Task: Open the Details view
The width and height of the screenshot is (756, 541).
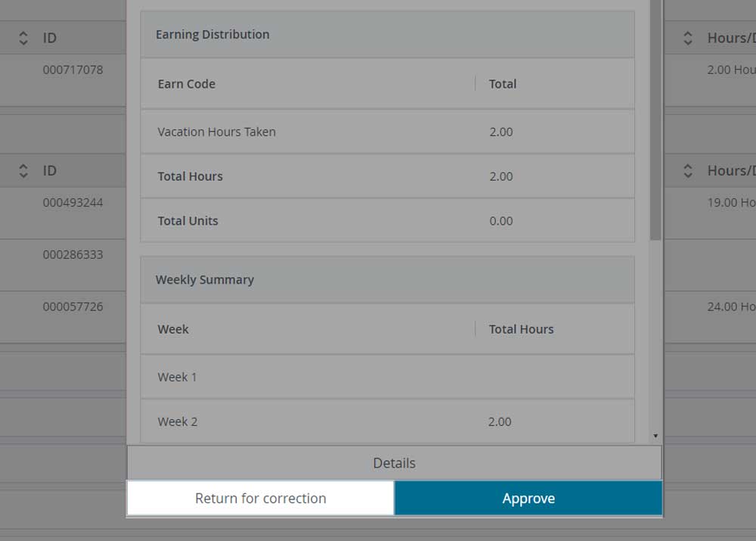Action: click(394, 462)
